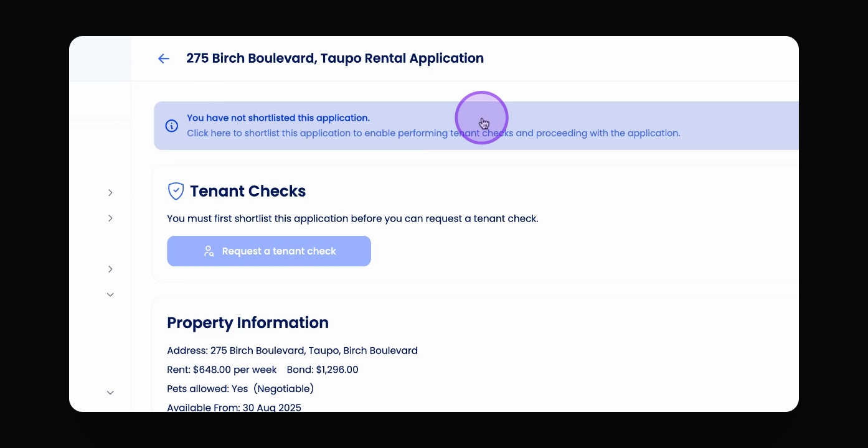Click 'You must first shortlist this application' message
The height and width of the screenshot is (448, 868).
coord(352,219)
